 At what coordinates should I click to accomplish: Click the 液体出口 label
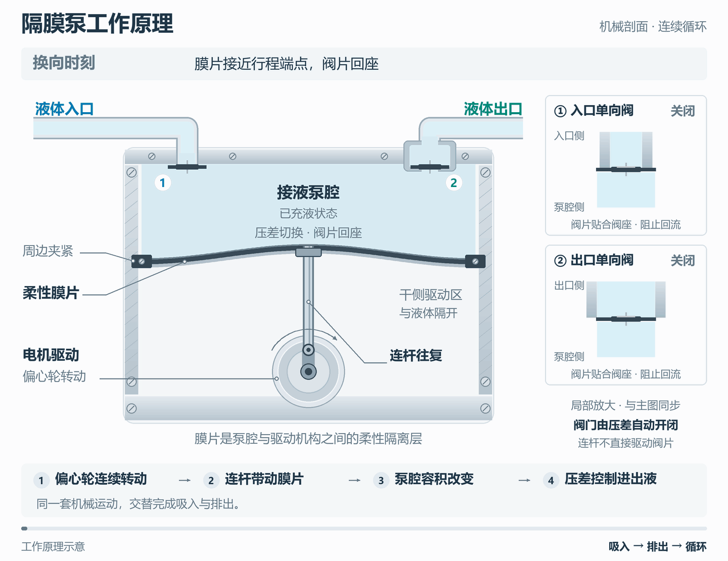tap(493, 109)
